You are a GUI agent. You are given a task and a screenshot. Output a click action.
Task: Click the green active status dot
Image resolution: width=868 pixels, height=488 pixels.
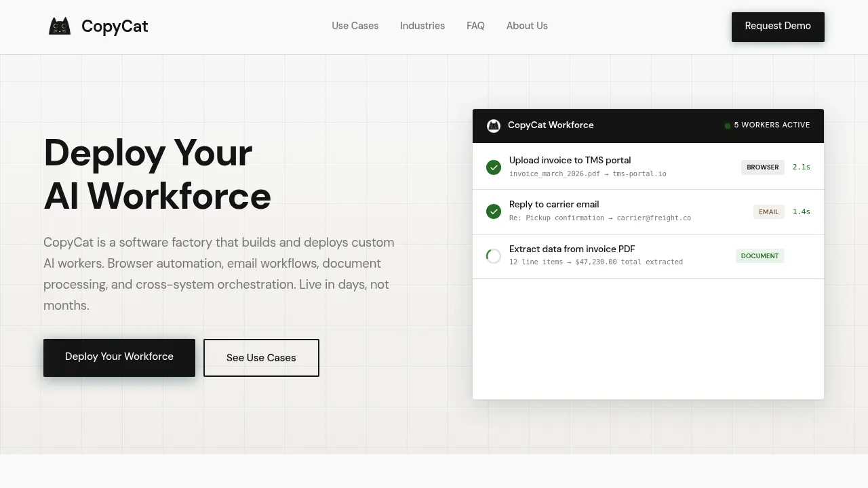[x=728, y=125]
